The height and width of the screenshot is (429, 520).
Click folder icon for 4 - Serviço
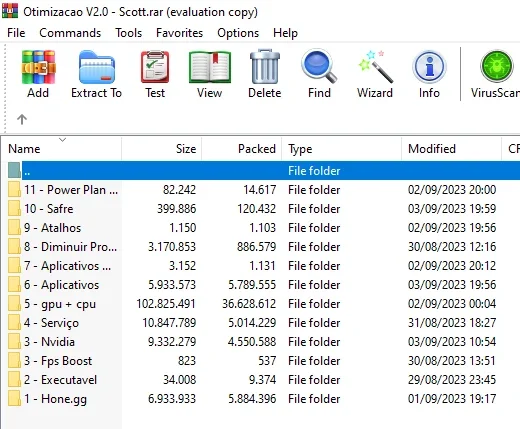[x=14, y=323]
